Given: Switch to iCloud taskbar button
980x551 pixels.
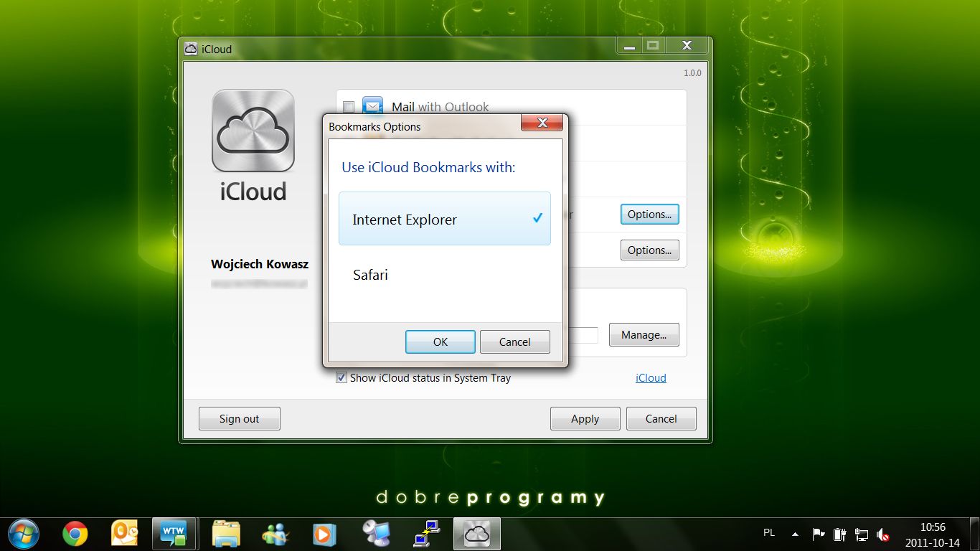Looking at the screenshot, I should [x=476, y=534].
